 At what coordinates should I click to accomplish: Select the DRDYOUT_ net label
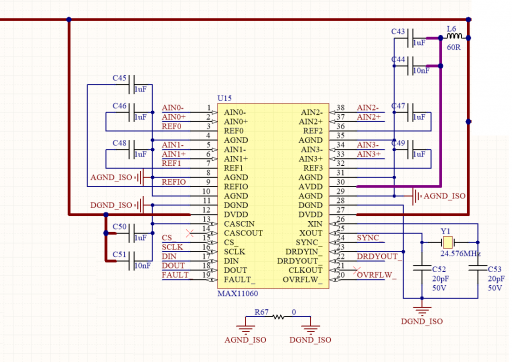click(379, 256)
